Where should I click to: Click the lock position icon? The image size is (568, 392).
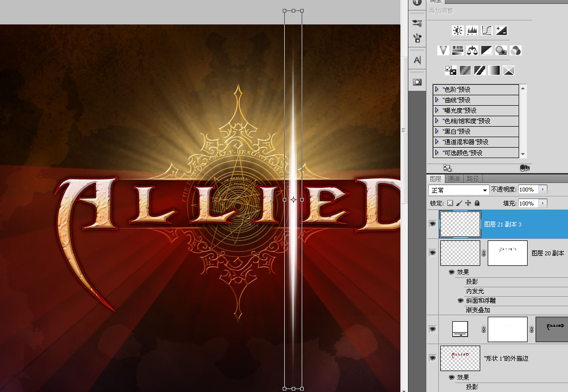pos(468,203)
